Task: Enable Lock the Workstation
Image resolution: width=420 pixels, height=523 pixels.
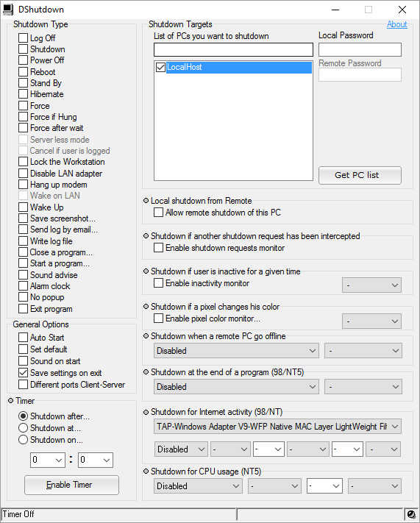Action: click(23, 162)
